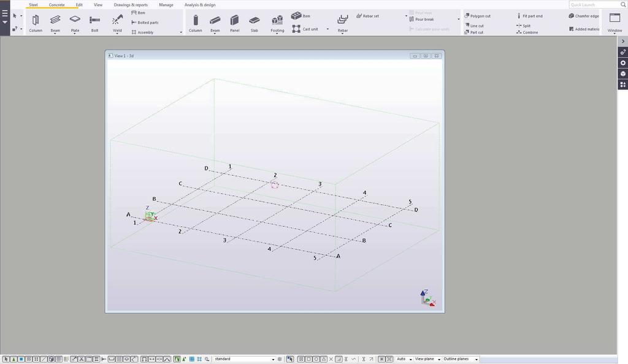Open the Drawings & reports tab
The image size is (628, 364).
(x=131, y=5)
